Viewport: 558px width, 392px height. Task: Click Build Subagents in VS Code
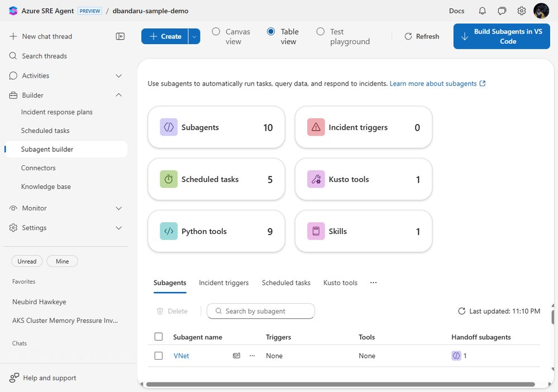click(x=501, y=36)
